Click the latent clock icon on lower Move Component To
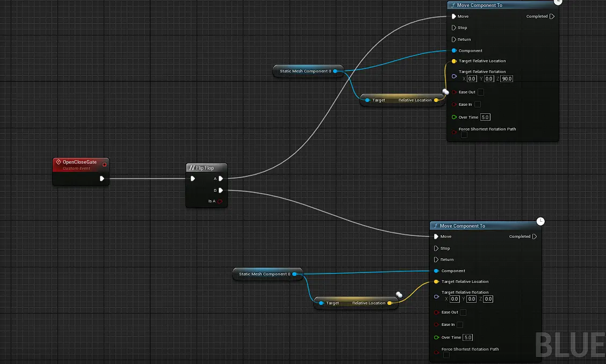606x364 pixels. (x=541, y=221)
